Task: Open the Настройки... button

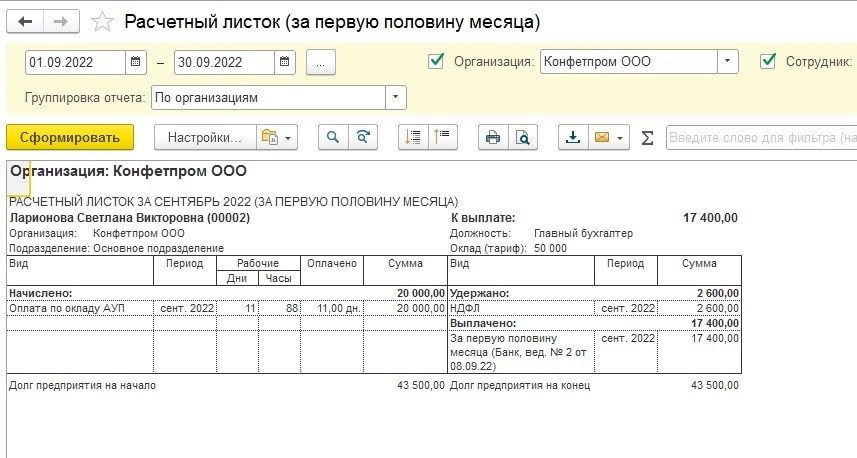Action: click(204, 138)
